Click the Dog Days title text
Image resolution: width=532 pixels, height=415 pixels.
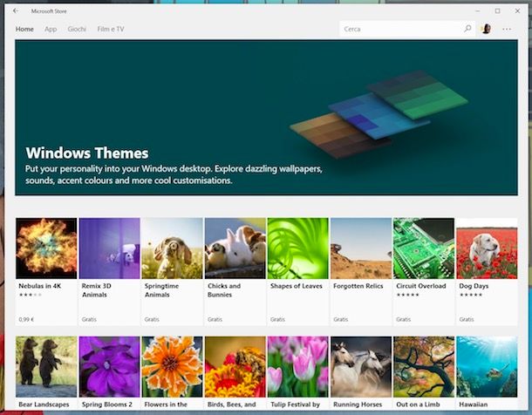click(474, 286)
